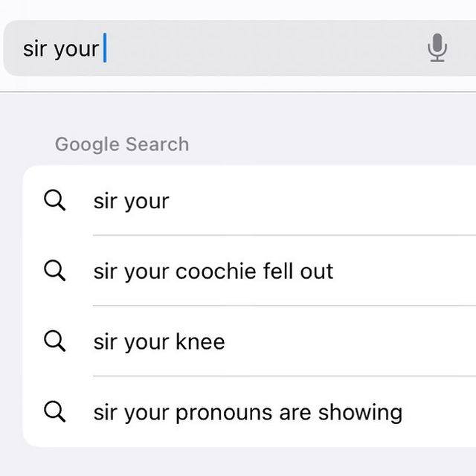Click typed text "sir your" in search bar

pos(61,49)
